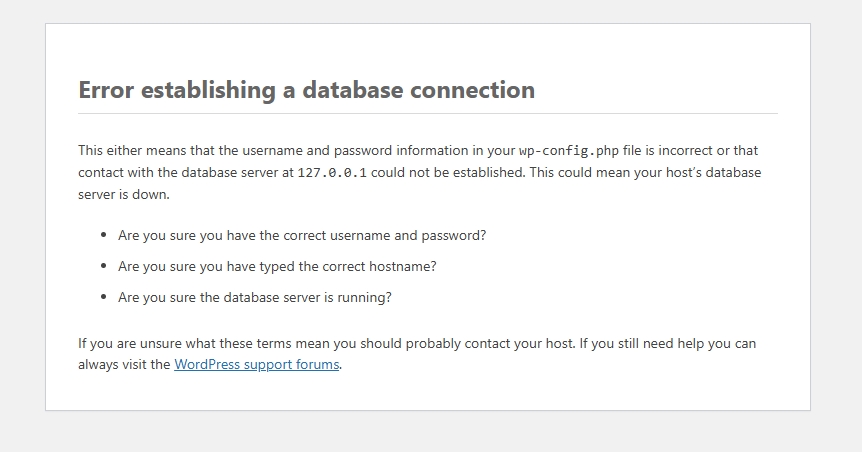Viewport: 862px width, 452px height.
Task: Click the word "Error" in the heading
Action: tap(106, 90)
